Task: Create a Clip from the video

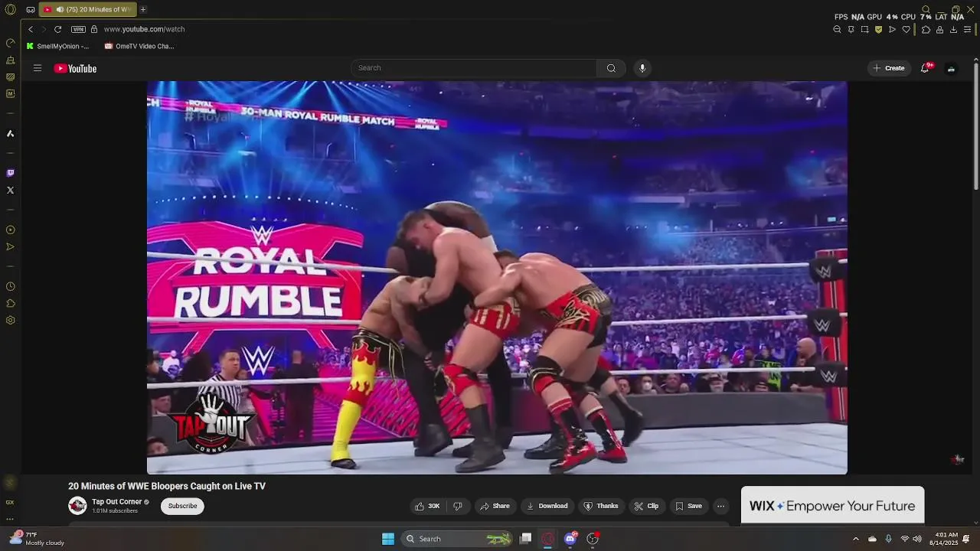Action: [646, 506]
